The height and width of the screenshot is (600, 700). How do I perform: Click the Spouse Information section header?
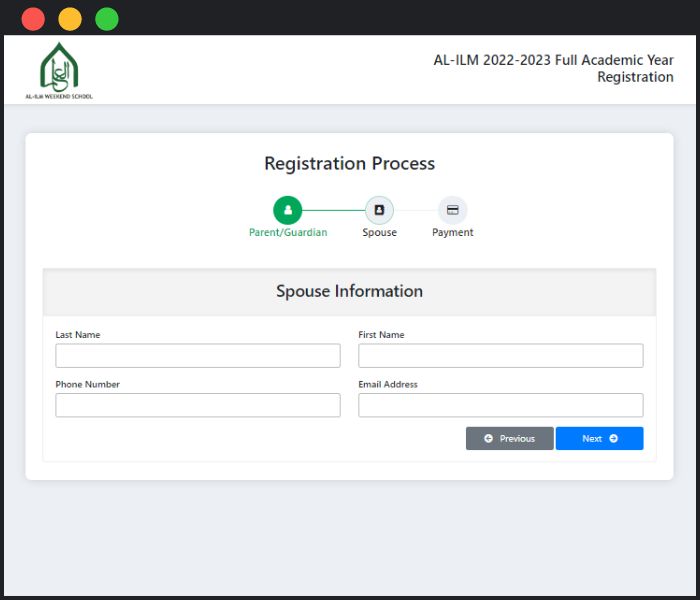349,292
